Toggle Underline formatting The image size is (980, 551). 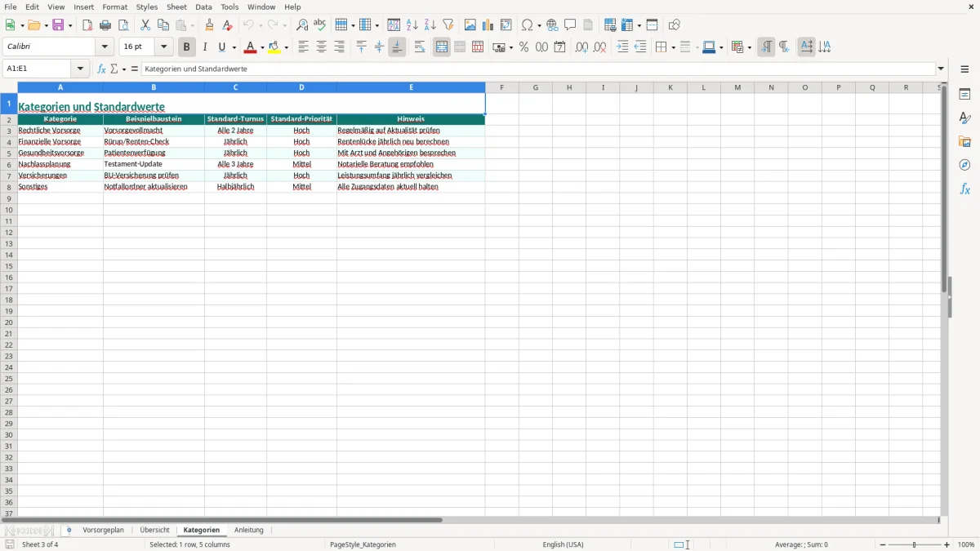[x=221, y=47]
